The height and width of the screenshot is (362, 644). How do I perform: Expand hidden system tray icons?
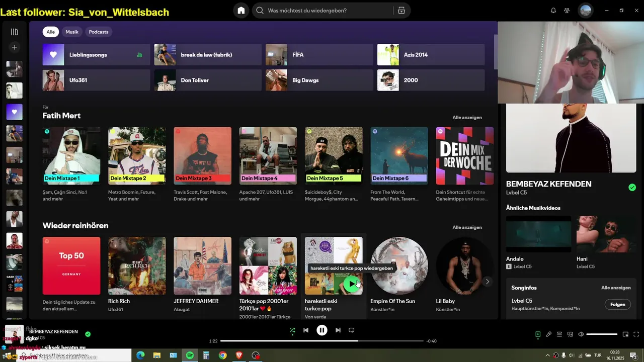(x=547, y=355)
